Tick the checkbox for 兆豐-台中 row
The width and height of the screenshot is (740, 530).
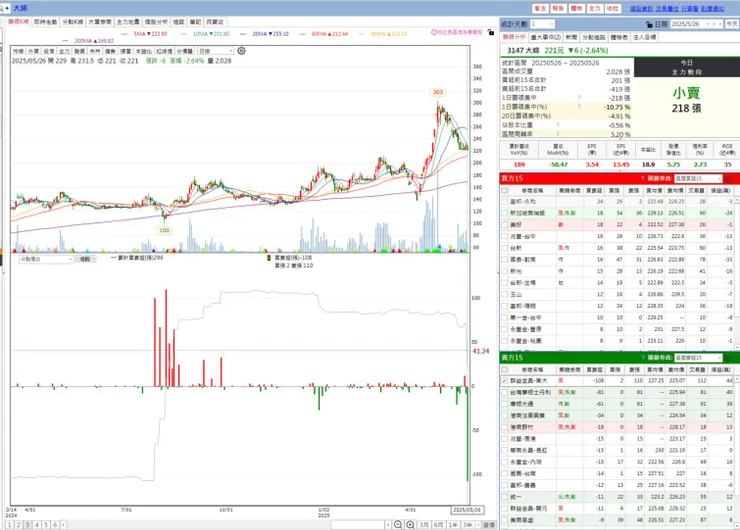pos(505,236)
